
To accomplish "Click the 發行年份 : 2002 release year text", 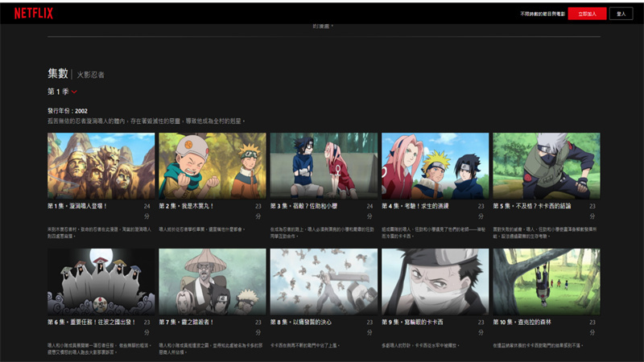I will (68, 111).
